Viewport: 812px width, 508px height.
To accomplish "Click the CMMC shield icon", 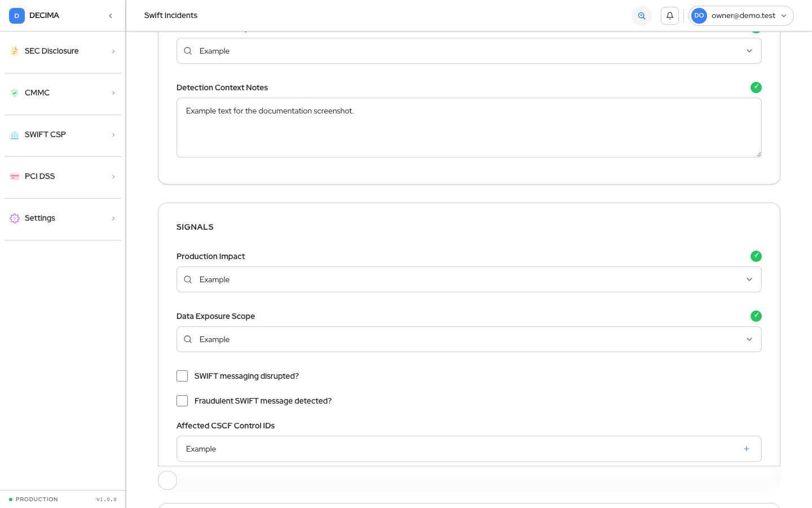I will 15,93.
